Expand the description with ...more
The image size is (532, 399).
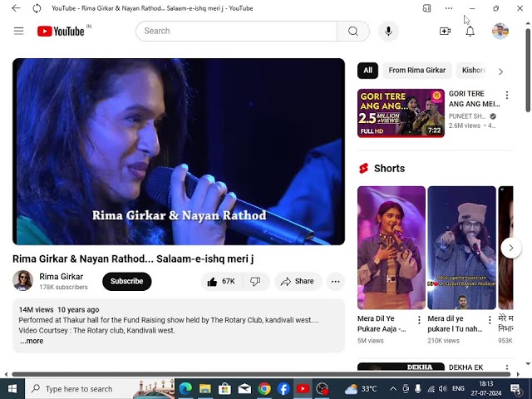pyautogui.click(x=32, y=341)
